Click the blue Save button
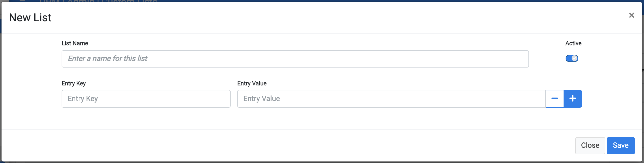Screen dimensions: 644x163 [x=621, y=145]
